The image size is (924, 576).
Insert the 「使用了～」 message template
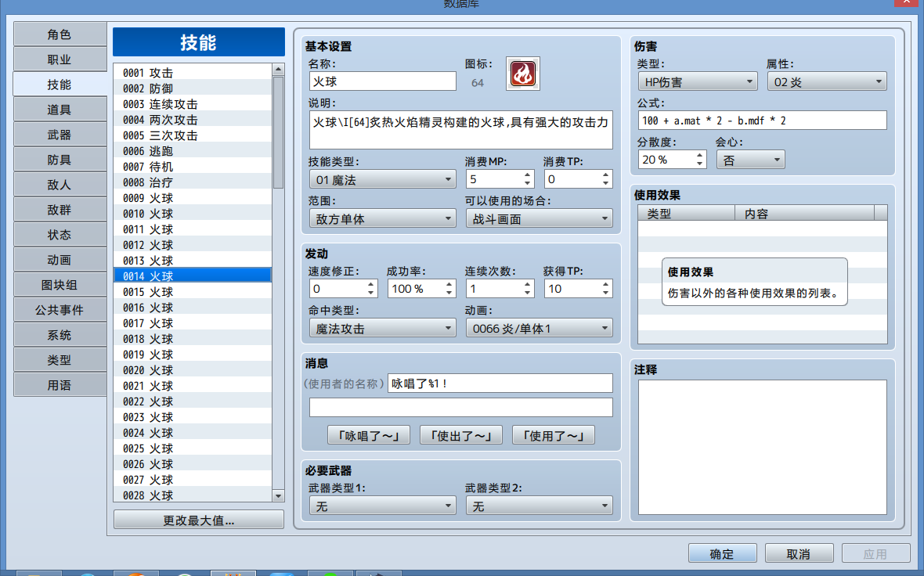coord(554,436)
